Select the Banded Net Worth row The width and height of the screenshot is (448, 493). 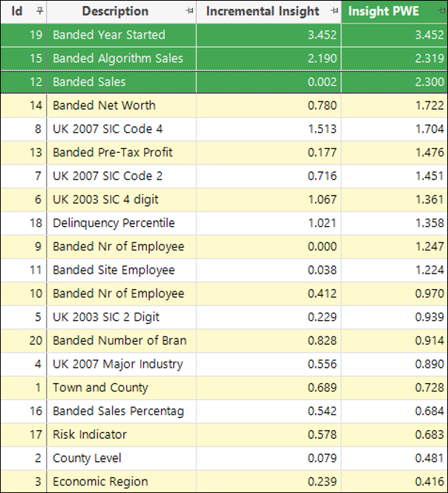pos(224,105)
